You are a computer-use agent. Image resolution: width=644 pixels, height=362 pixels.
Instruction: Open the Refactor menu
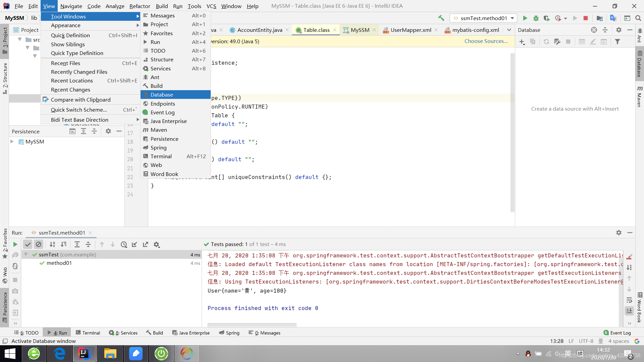coord(140,6)
